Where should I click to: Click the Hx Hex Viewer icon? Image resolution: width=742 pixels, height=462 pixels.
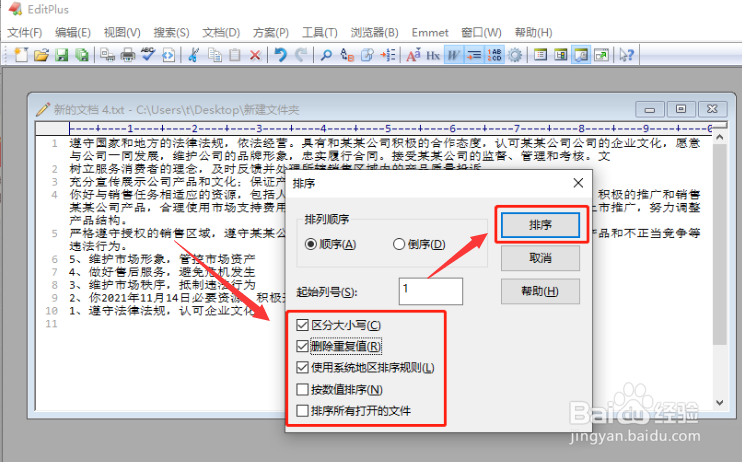coord(433,55)
